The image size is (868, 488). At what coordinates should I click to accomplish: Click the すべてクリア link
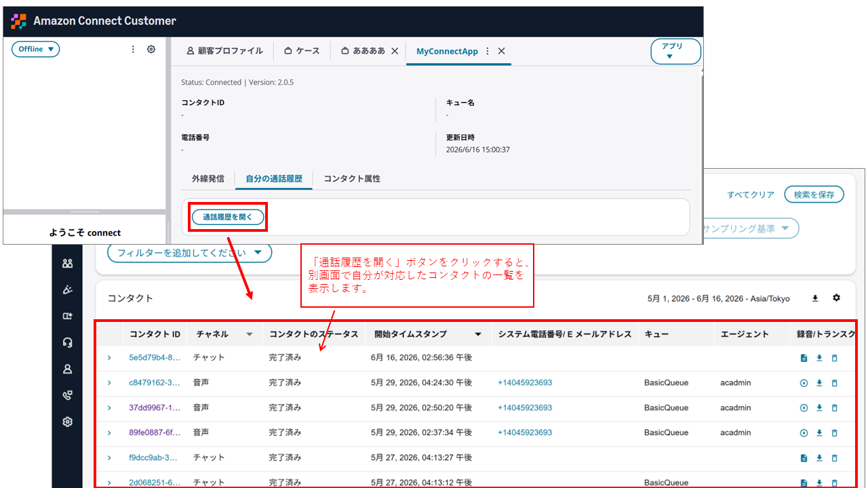751,195
